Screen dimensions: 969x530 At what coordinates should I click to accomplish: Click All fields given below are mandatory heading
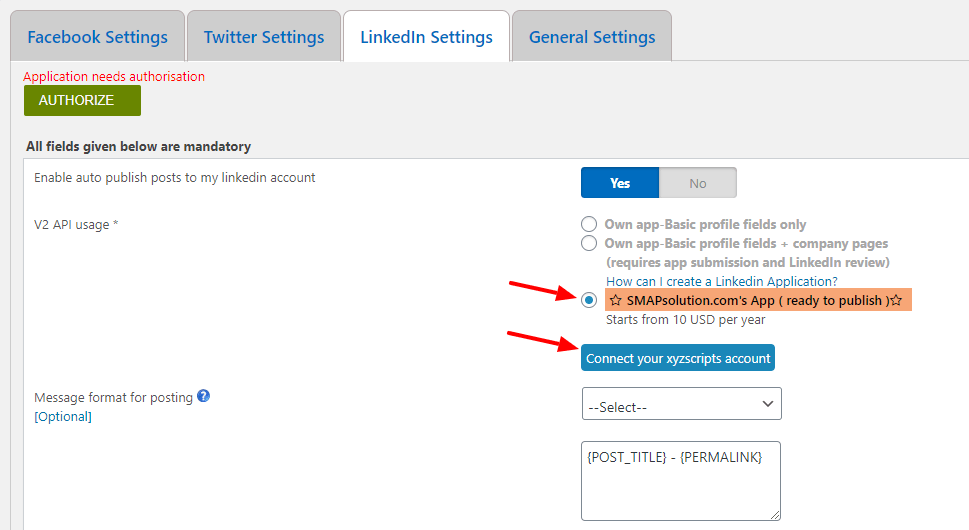point(138,146)
